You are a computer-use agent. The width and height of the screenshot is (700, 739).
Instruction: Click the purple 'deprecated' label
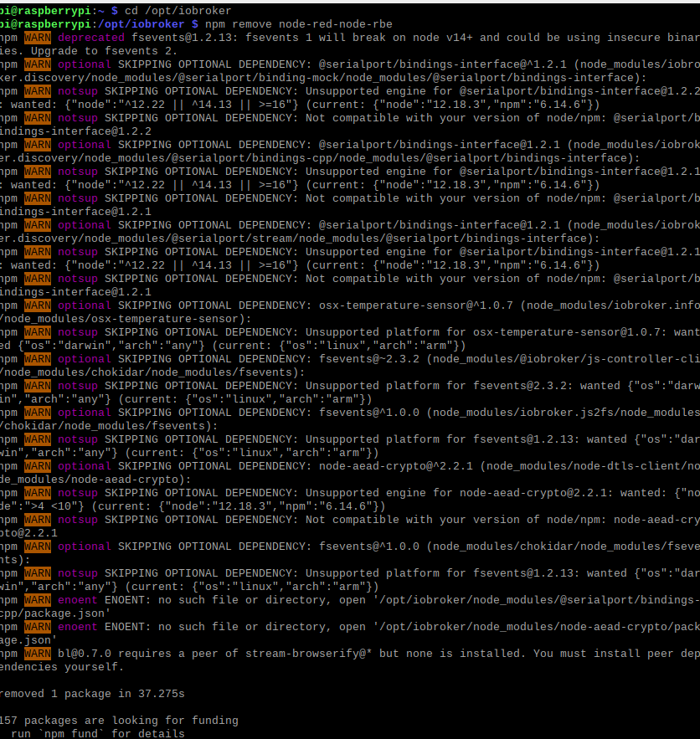coord(91,37)
